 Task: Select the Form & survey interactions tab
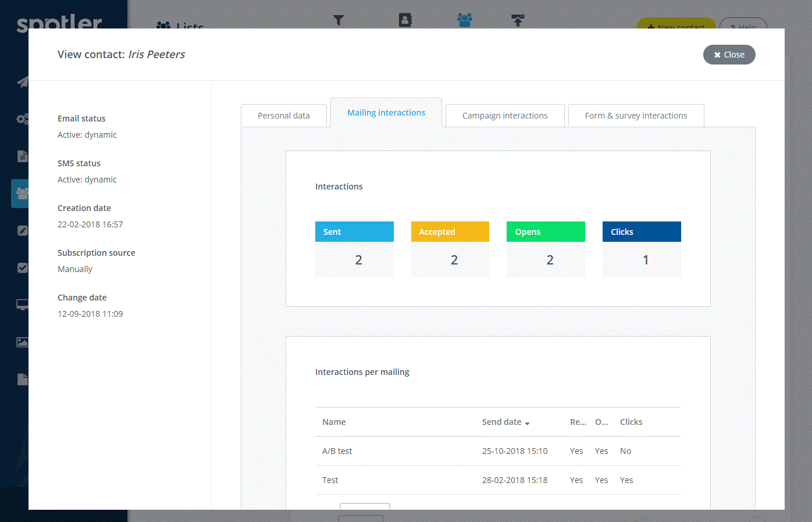click(x=636, y=116)
